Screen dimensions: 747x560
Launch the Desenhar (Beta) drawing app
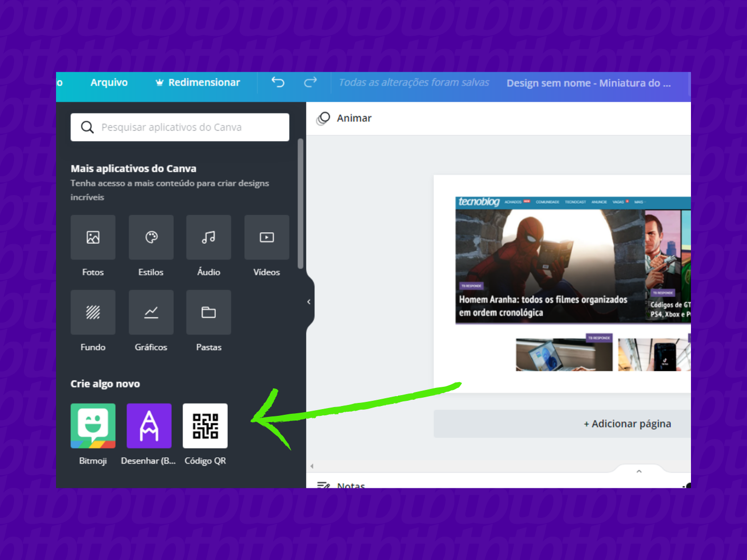[149, 426]
